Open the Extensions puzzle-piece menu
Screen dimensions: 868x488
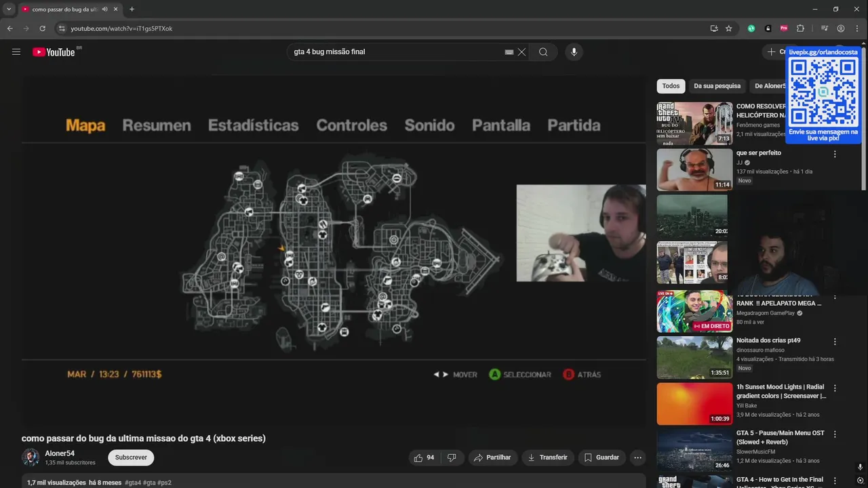pos(800,28)
